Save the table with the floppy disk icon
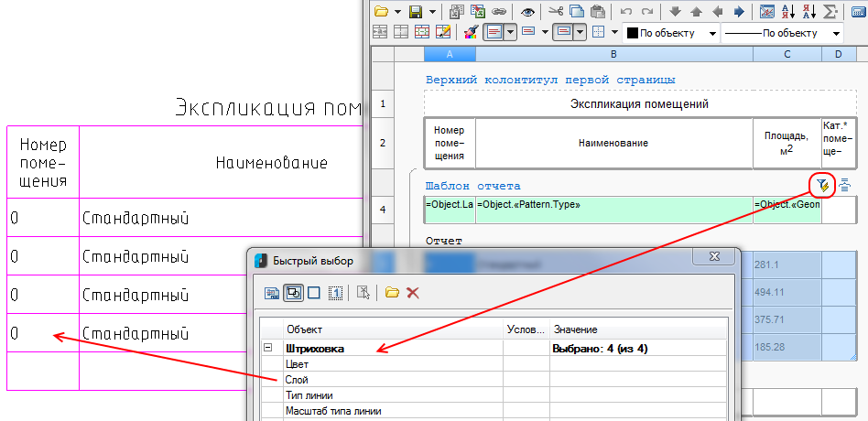 (x=416, y=11)
